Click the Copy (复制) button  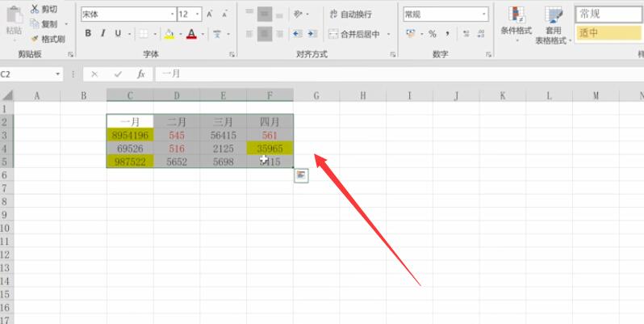(x=44, y=24)
